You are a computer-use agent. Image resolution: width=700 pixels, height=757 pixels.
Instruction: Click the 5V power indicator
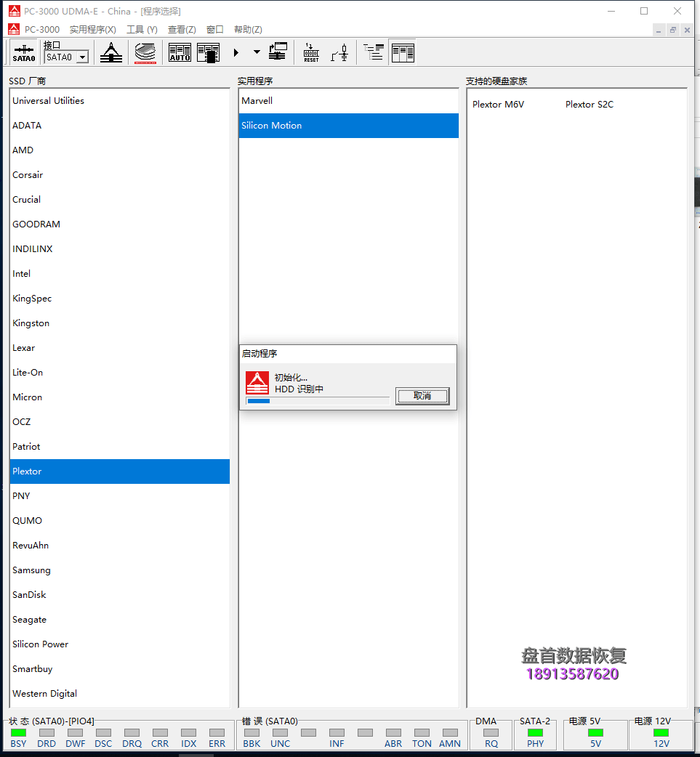[595, 732]
